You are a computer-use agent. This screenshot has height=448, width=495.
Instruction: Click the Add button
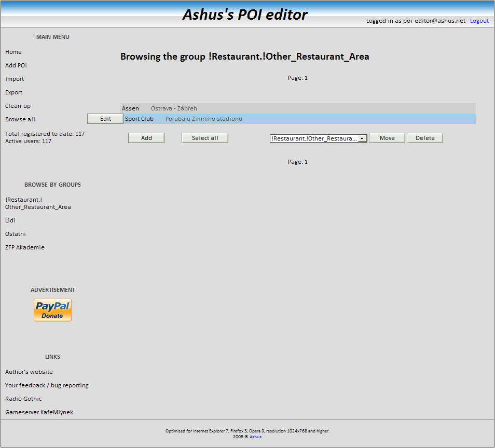click(x=146, y=138)
